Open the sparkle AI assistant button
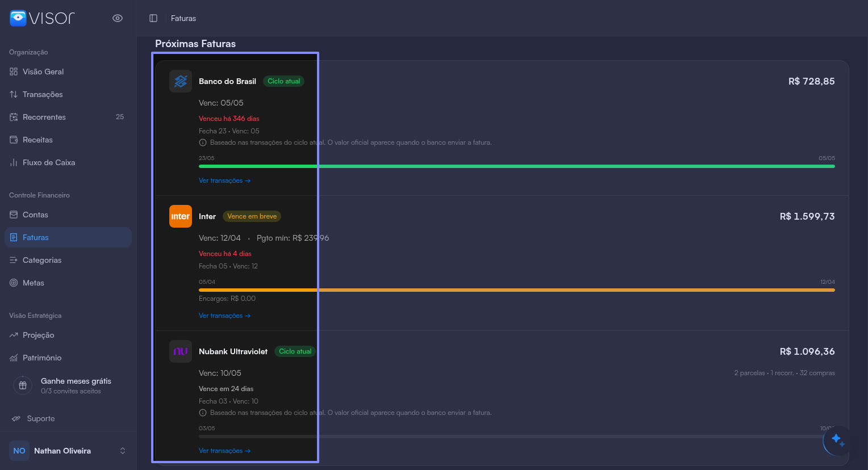The height and width of the screenshot is (470, 868). pos(838,440)
